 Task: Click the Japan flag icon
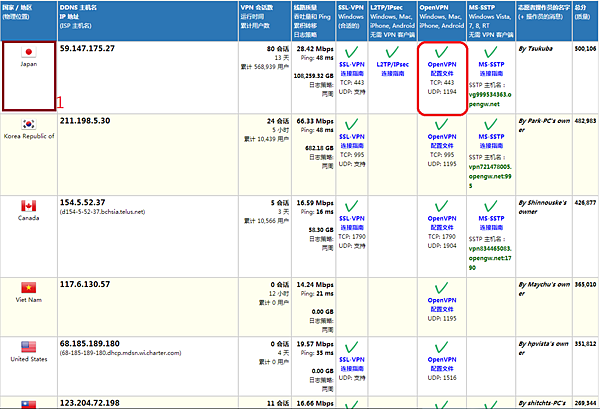tap(29, 52)
